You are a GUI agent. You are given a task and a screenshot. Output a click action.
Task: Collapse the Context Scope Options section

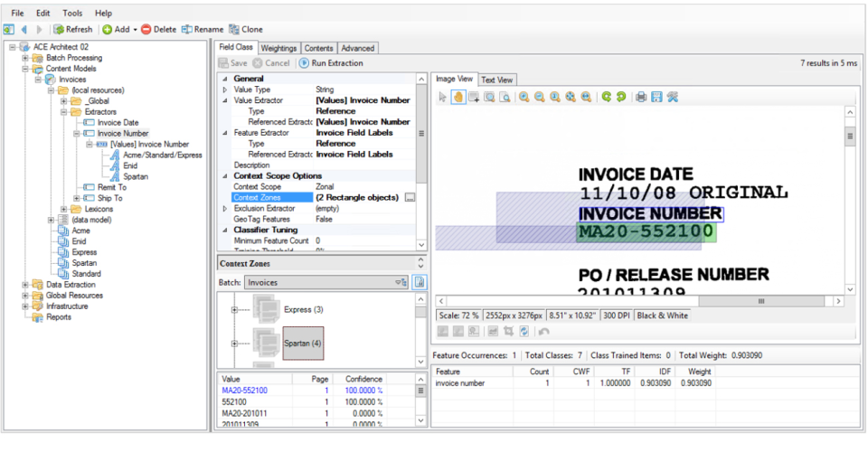pos(225,175)
